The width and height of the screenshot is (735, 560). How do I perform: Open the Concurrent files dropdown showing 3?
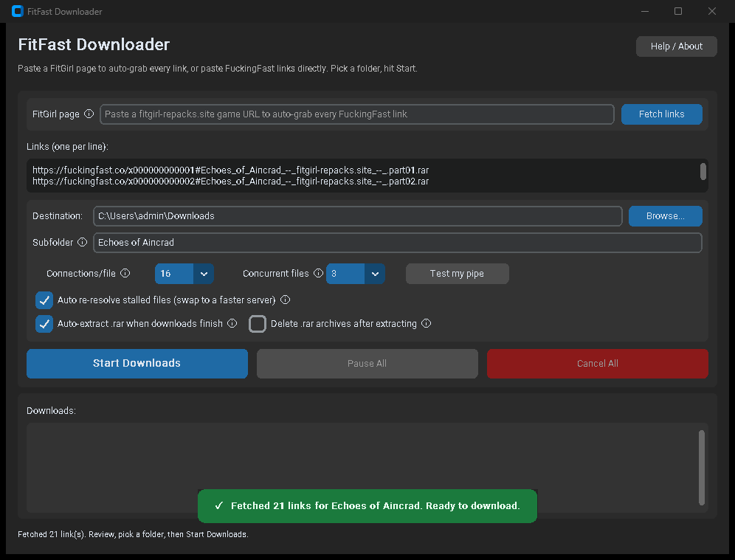tap(356, 273)
